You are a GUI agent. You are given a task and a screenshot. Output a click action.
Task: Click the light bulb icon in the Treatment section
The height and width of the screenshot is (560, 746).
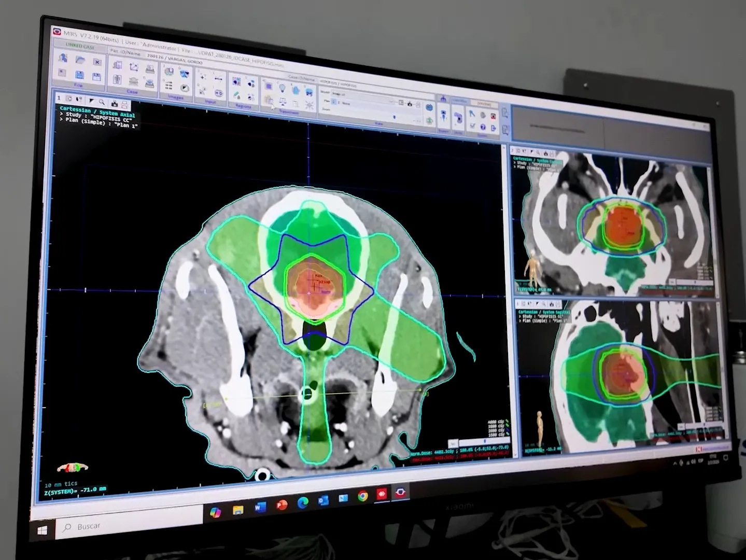point(282,87)
